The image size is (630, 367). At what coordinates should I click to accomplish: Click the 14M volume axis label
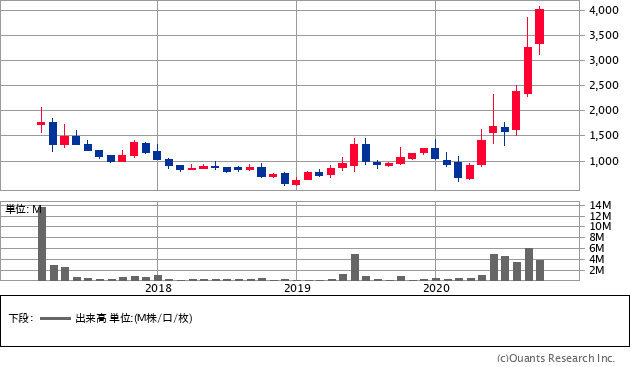coord(600,205)
